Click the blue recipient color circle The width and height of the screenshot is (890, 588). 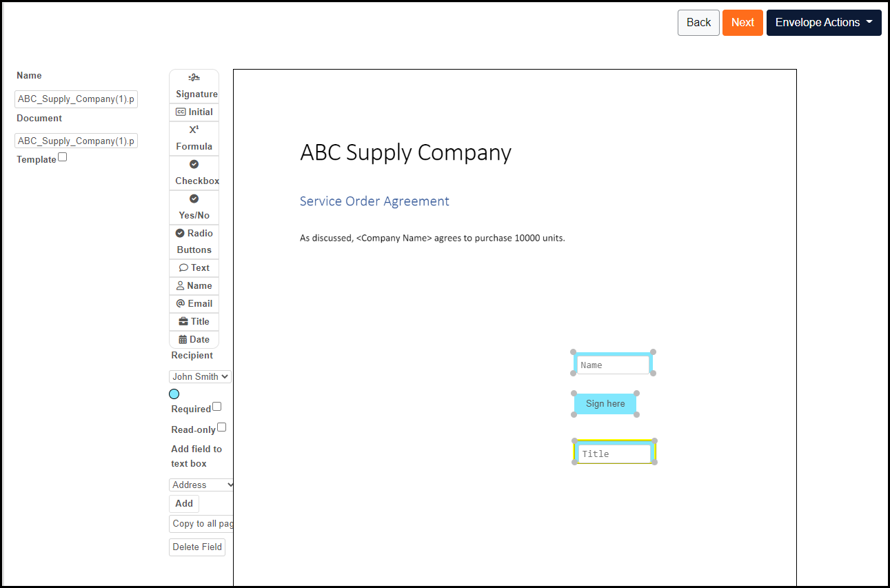coord(174,394)
